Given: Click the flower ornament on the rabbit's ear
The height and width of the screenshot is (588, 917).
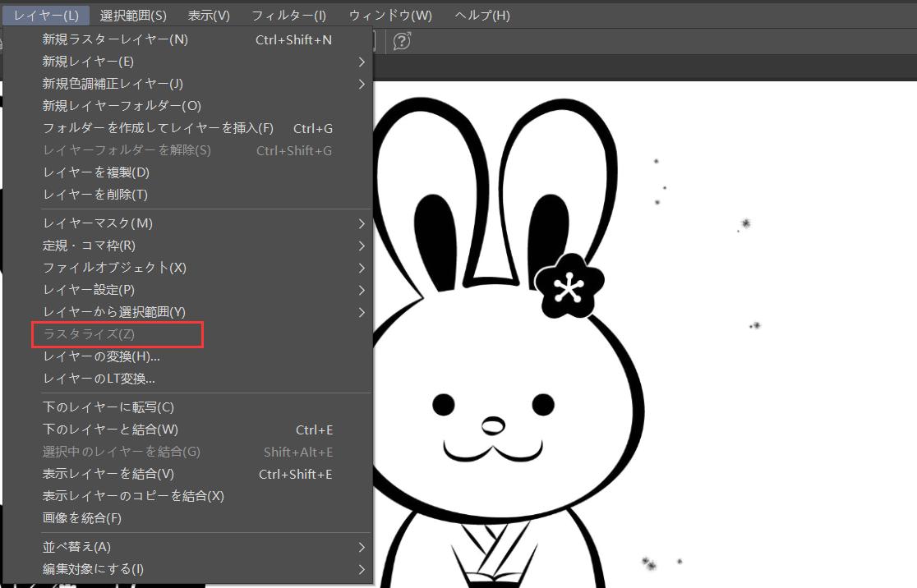Looking at the screenshot, I should click(564, 286).
